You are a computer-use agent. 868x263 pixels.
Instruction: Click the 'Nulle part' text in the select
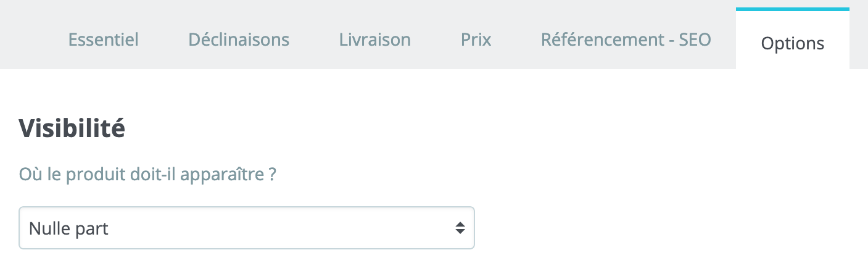(68, 228)
